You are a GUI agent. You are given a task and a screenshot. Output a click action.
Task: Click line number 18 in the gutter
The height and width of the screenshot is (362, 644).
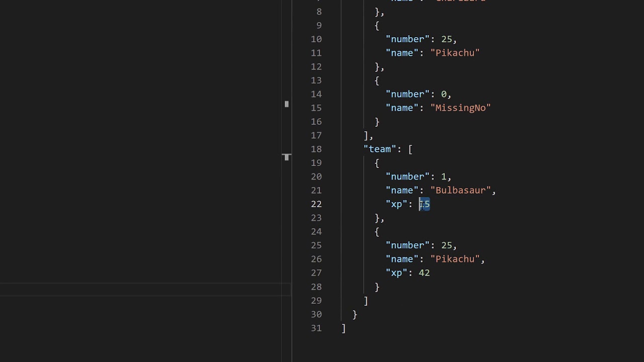pyautogui.click(x=316, y=149)
